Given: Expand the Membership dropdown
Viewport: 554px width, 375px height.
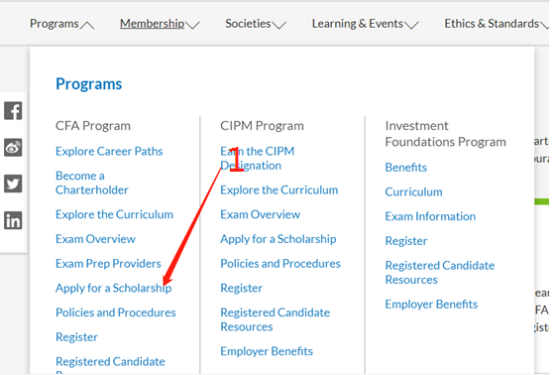Looking at the screenshot, I should tap(160, 24).
